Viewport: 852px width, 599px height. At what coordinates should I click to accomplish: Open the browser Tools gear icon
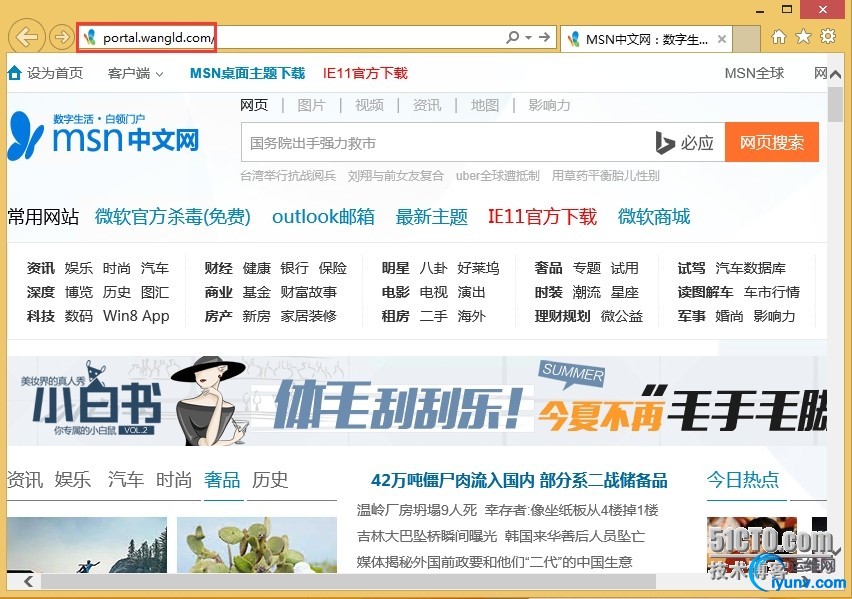point(828,37)
